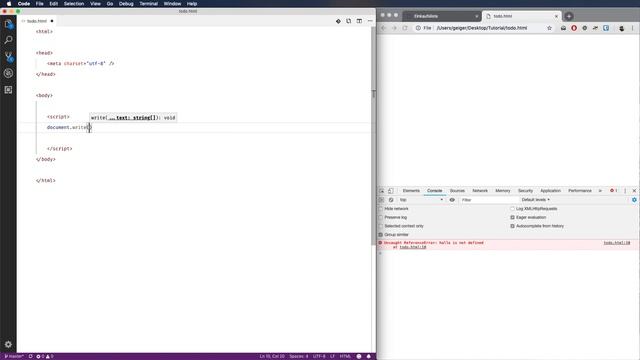Viewport: 640px width, 360px height.
Task: Open the Source Control view
Action: 8,57
